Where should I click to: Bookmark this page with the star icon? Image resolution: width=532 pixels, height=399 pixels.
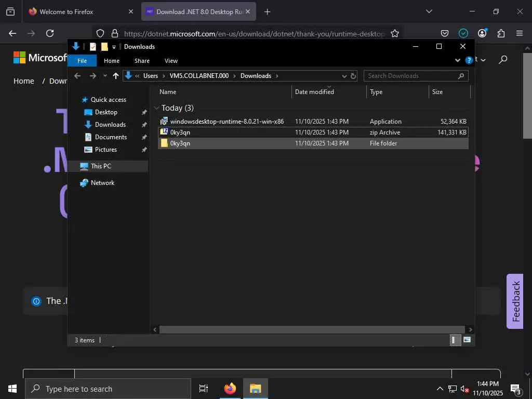[395, 33]
